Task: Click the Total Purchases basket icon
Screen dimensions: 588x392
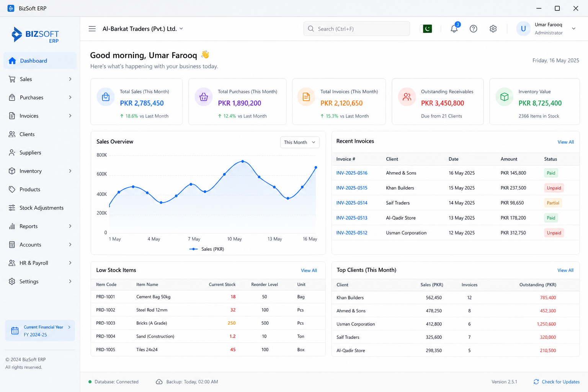Action: click(204, 97)
